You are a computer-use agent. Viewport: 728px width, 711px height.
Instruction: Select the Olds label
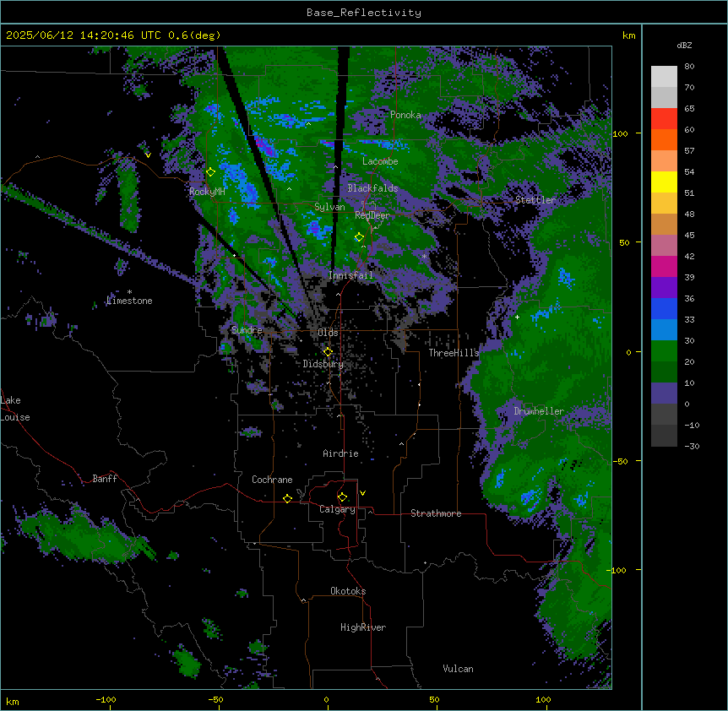(x=328, y=333)
